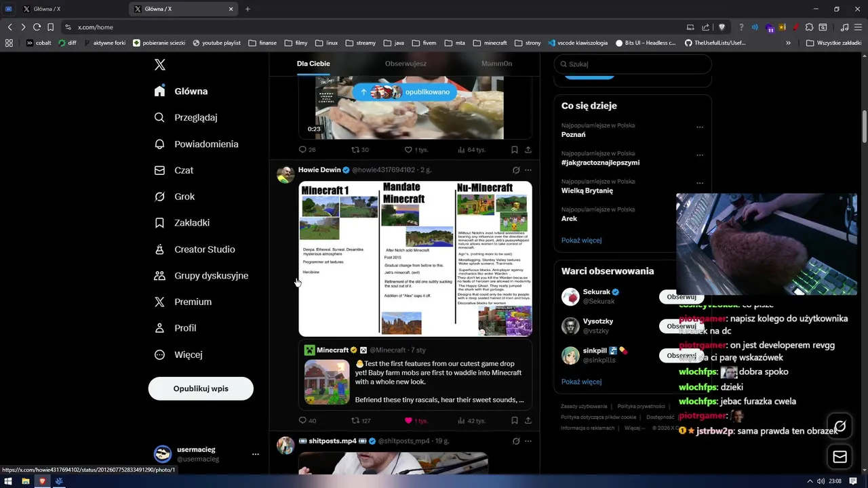Viewport: 868px width, 488px height.
Task: Open Czat messages
Action: 174,170
